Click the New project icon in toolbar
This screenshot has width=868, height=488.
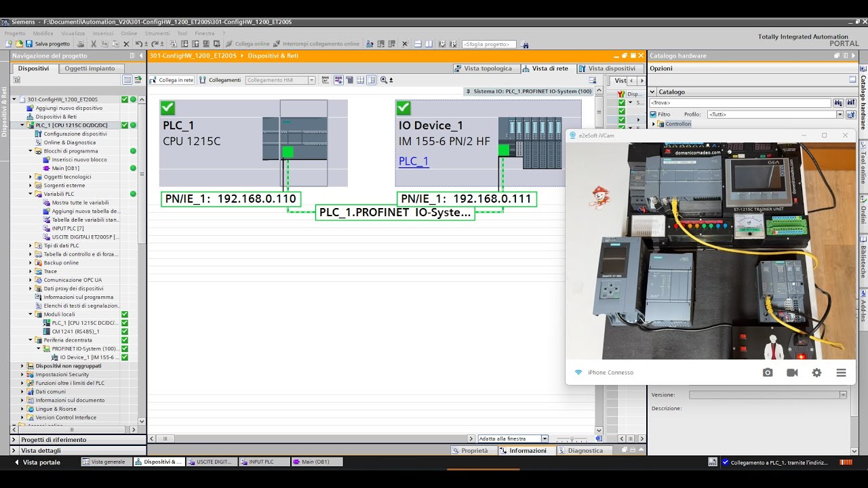(x=8, y=44)
